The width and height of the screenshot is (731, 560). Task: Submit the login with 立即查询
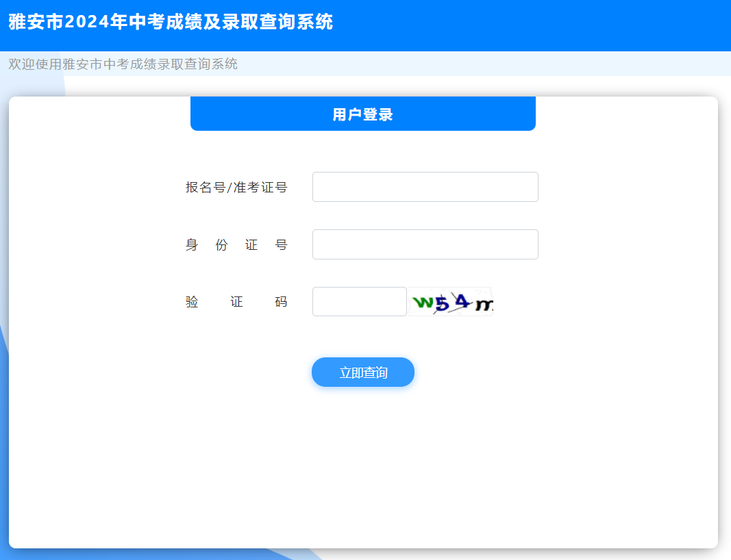pos(362,372)
